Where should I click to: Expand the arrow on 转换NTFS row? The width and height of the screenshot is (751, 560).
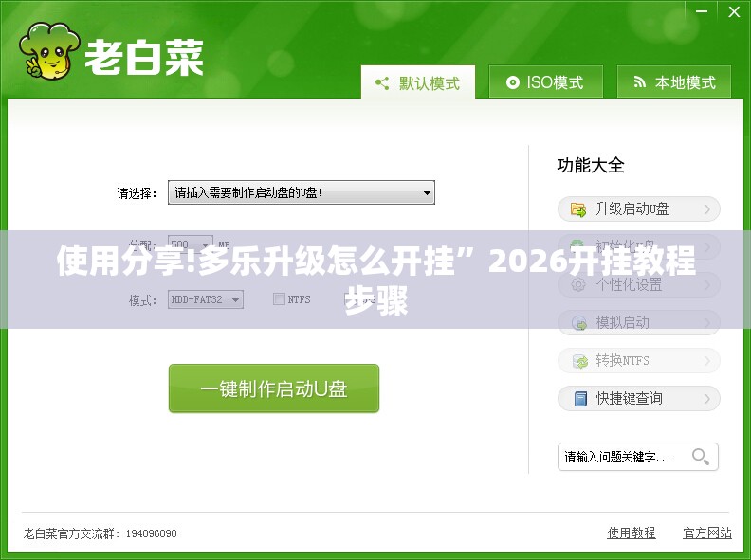click(x=707, y=360)
